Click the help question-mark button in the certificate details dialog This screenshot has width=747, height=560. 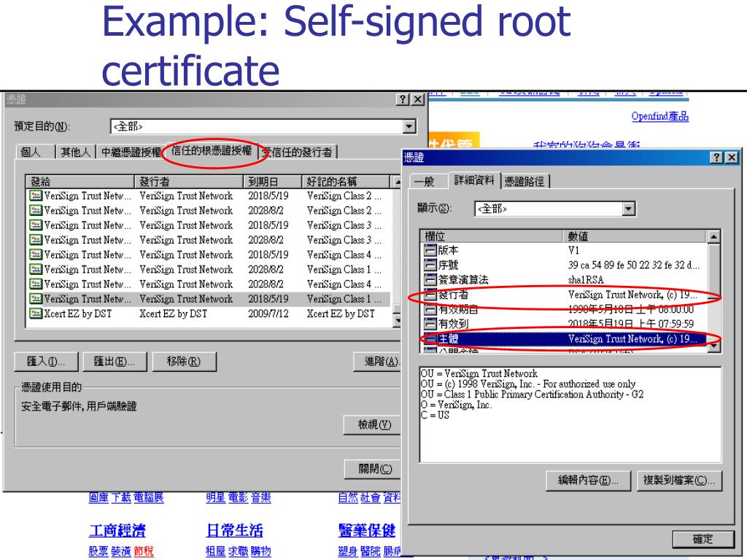(x=716, y=157)
